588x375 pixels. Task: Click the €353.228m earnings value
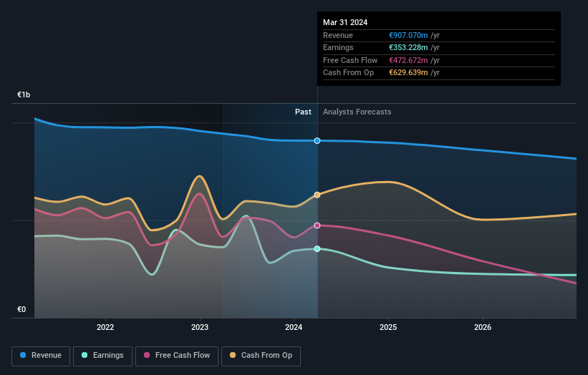coord(408,47)
